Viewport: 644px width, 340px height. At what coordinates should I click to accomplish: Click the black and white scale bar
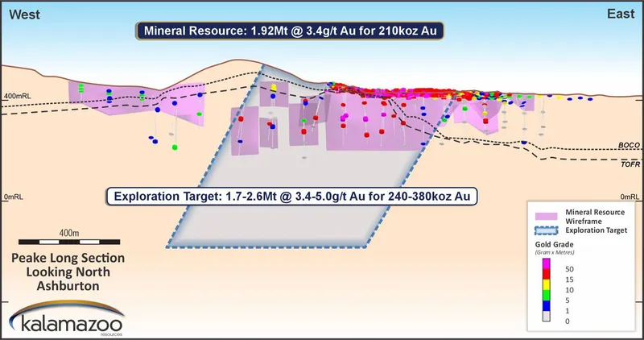69,243
